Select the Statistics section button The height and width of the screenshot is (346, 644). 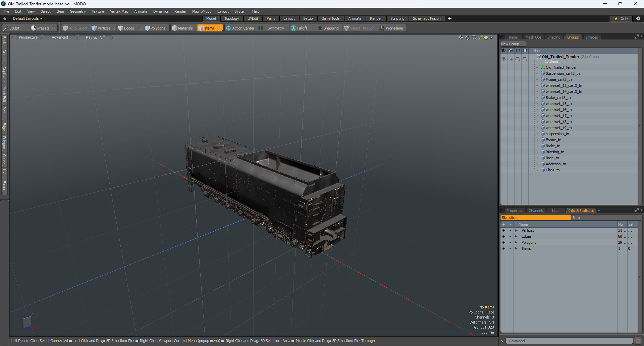point(536,218)
